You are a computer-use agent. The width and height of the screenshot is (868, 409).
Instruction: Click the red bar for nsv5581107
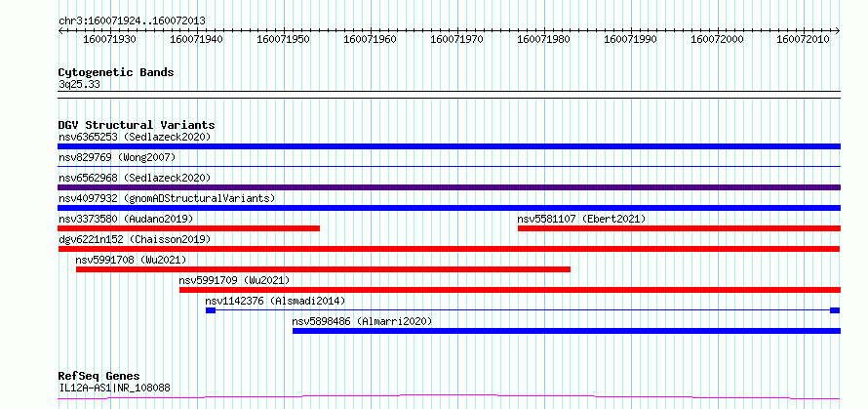click(679, 228)
